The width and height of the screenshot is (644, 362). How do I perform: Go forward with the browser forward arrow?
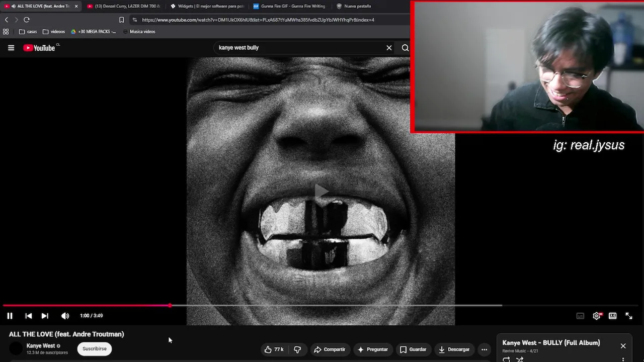tap(16, 20)
